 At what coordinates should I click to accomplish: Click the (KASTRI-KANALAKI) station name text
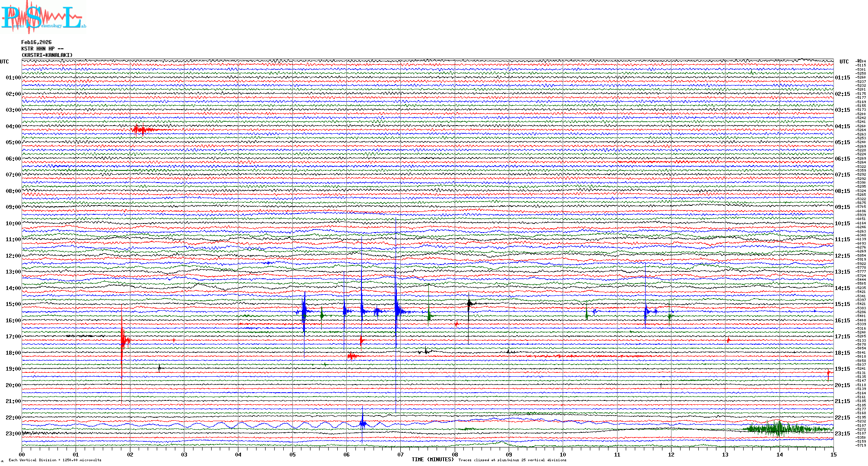click(x=47, y=55)
